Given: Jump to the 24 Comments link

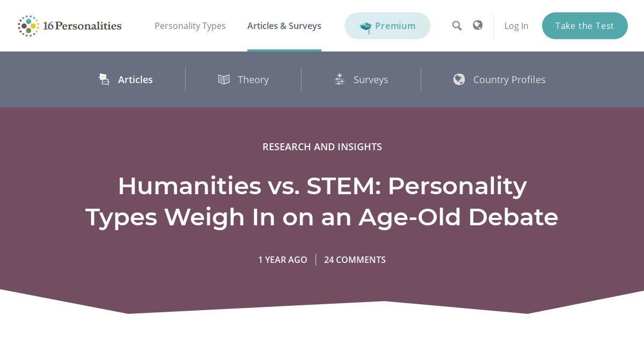Looking at the screenshot, I should pyautogui.click(x=355, y=260).
